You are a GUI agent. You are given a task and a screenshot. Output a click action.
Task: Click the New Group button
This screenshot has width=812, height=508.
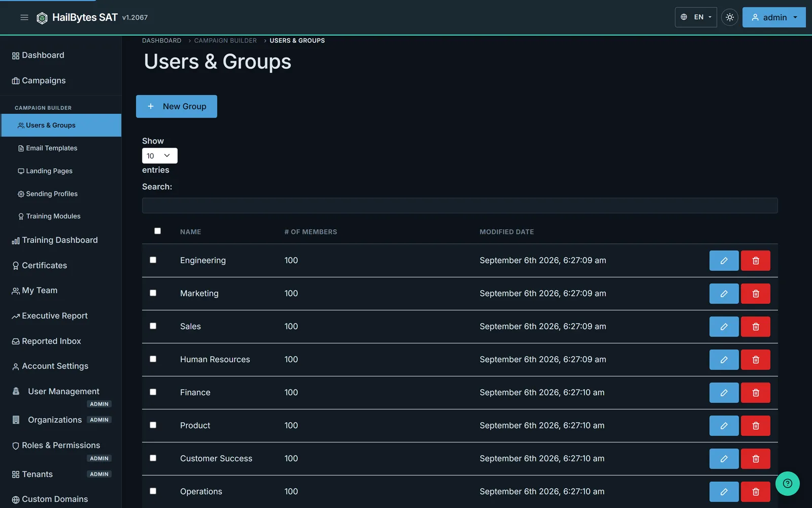click(x=177, y=107)
